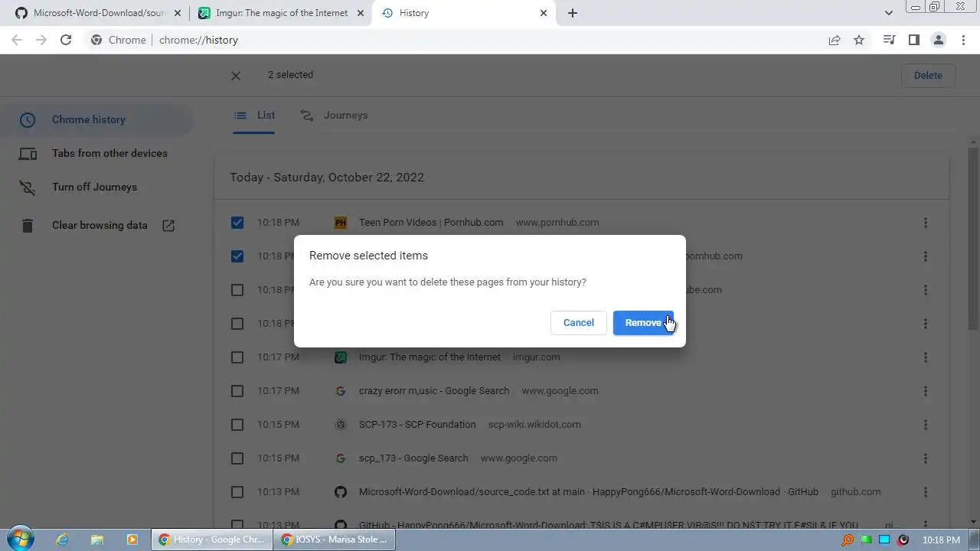Open the Chrome three-dot menu
Screen dimensions: 980x551
click(963, 40)
